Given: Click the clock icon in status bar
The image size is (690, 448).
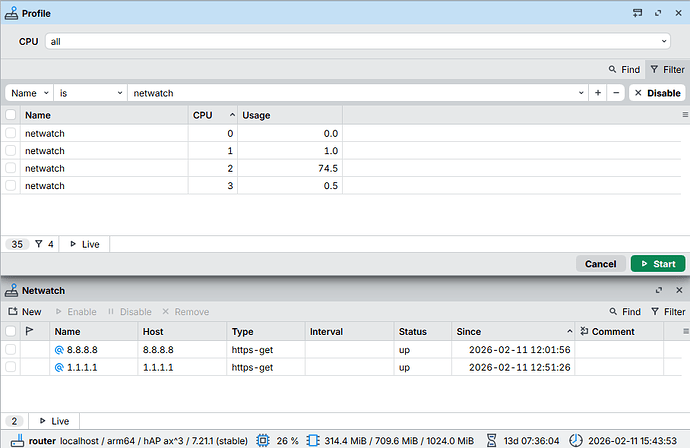Looking at the screenshot, I should point(576,441).
